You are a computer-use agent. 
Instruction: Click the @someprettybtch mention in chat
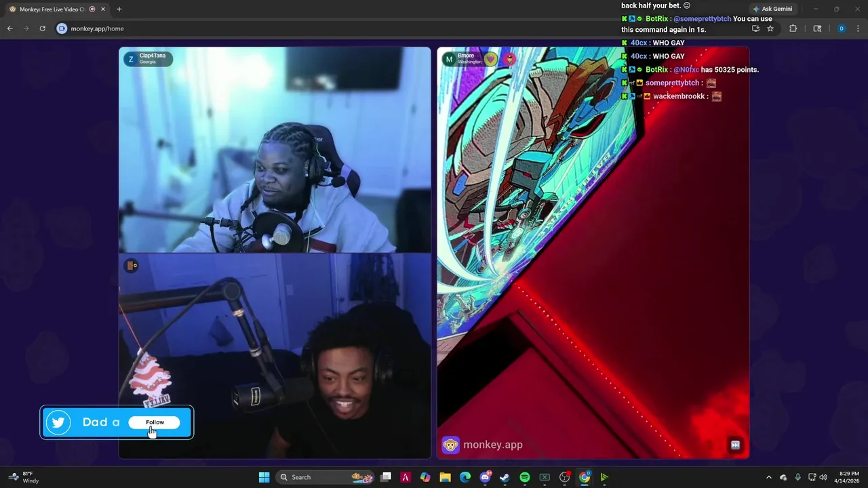click(702, 19)
